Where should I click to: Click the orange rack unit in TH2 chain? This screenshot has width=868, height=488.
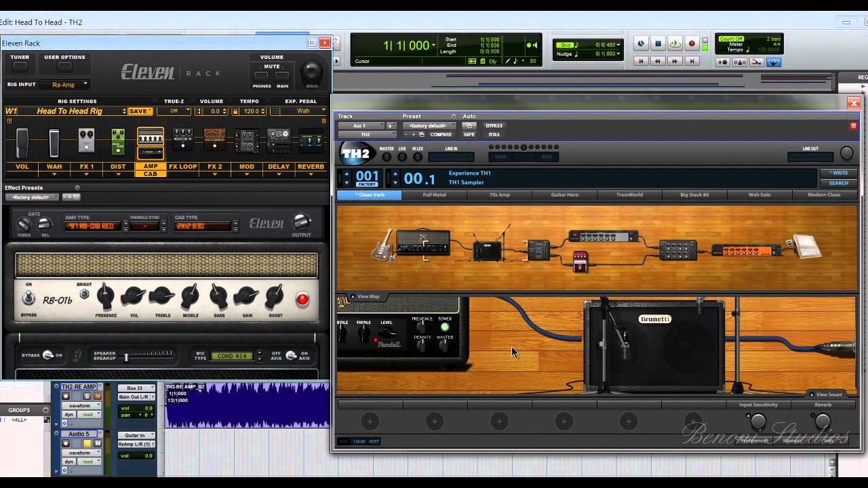[x=747, y=251]
